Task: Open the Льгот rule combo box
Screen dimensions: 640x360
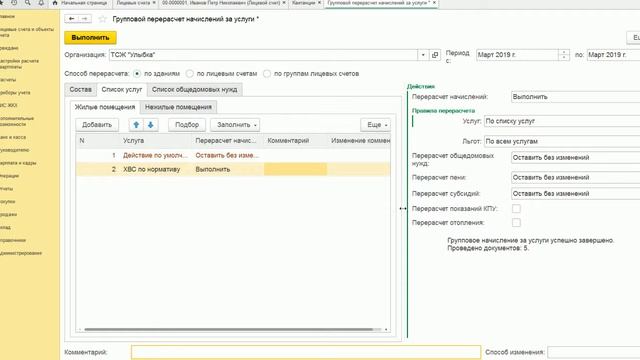Action: coord(562,141)
